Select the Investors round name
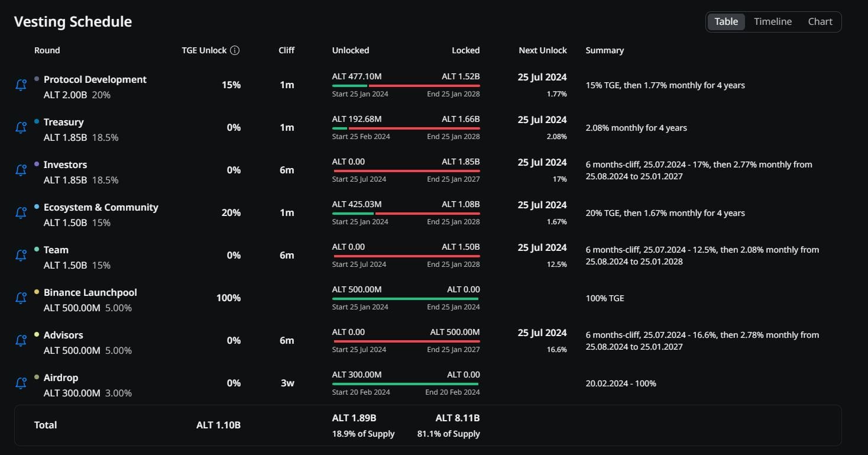Viewport: 868px width, 455px height. [66, 164]
